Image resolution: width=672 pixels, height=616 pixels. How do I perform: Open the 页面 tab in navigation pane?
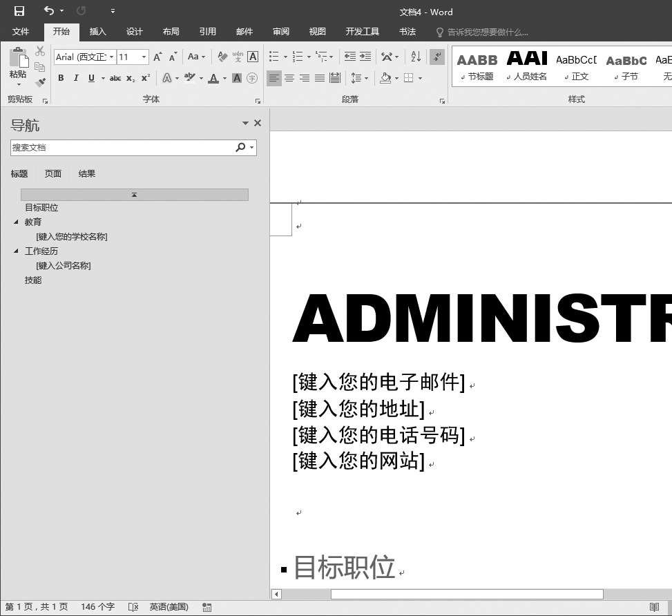53,173
